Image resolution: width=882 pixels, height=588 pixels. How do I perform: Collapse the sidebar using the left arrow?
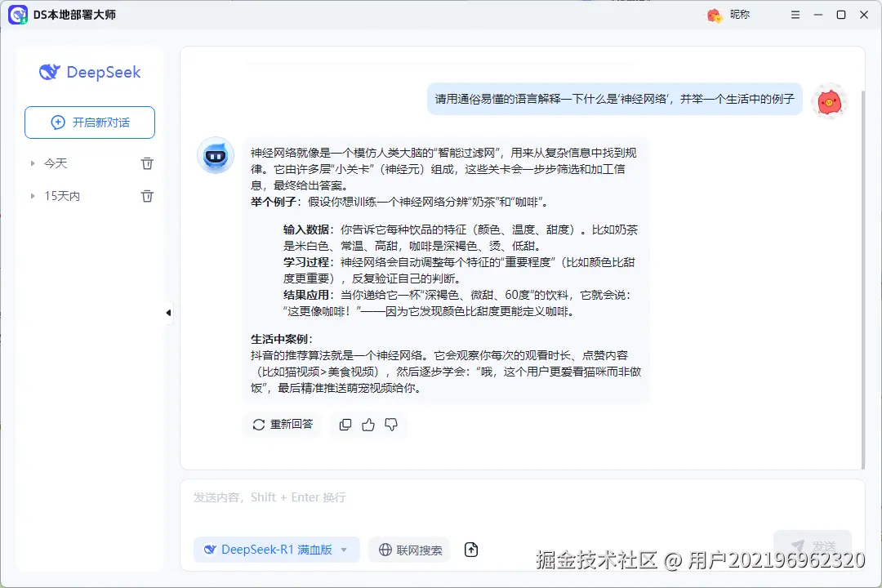tap(168, 312)
